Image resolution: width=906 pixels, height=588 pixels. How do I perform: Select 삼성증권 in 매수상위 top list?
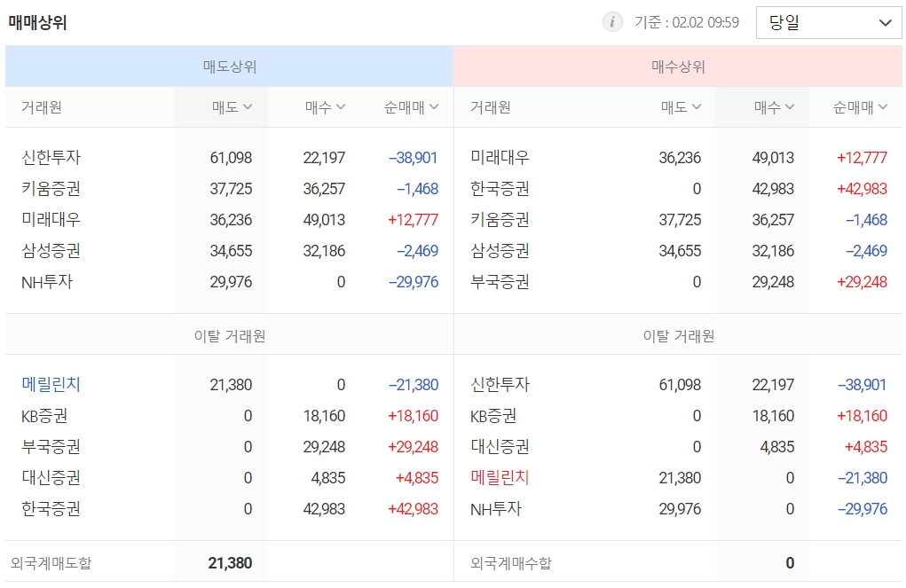click(x=500, y=251)
